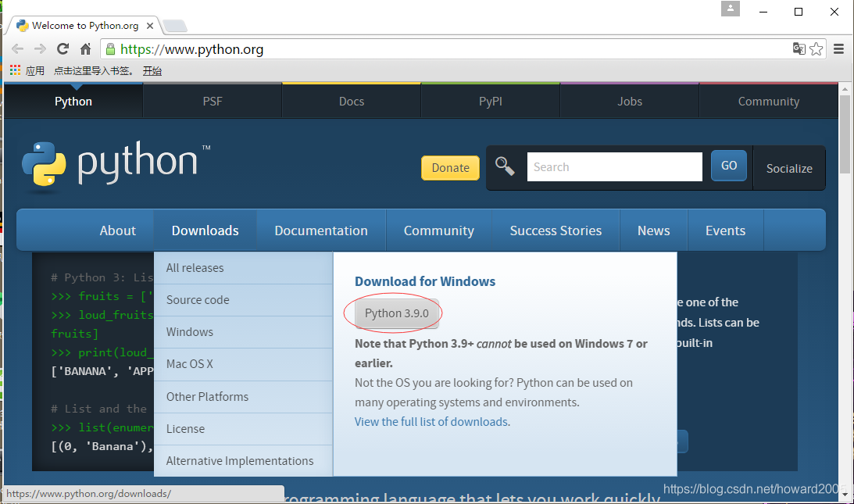Open the browser home page icon

pos(85,49)
